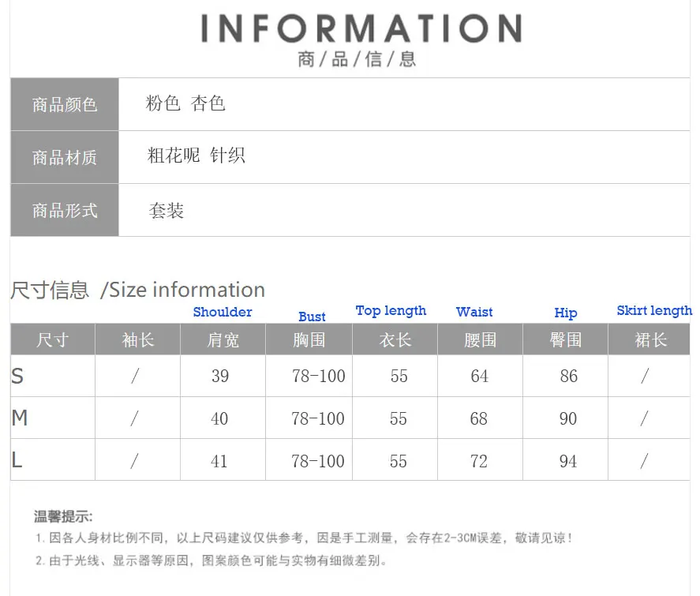Select shoulder value 40 in the M row

tap(219, 418)
